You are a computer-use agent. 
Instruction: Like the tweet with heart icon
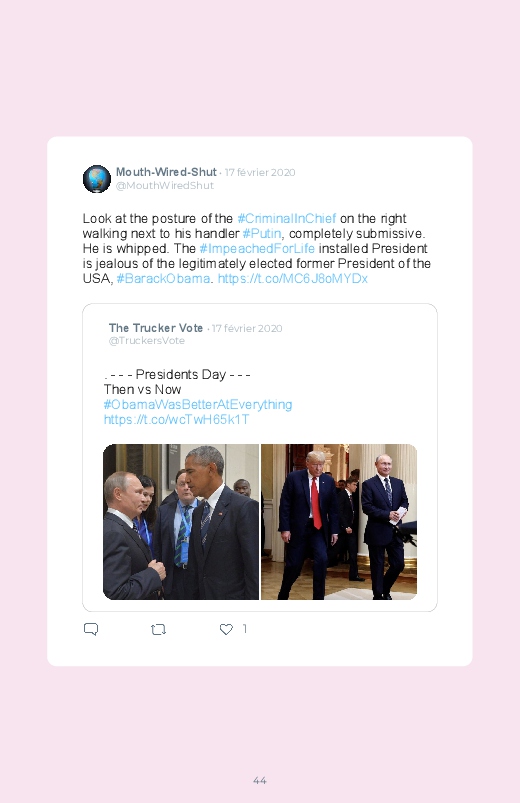pyautogui.click(x=226, y=629)
